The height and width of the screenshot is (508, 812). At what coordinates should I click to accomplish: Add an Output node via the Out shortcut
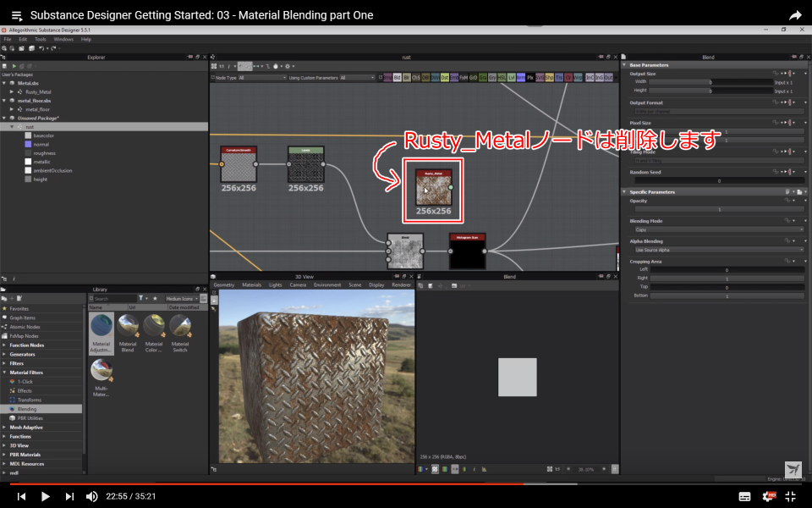point(608,78)
